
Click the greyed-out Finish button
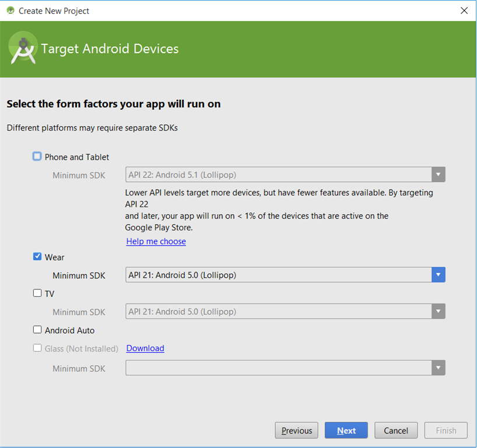point(446,430)
